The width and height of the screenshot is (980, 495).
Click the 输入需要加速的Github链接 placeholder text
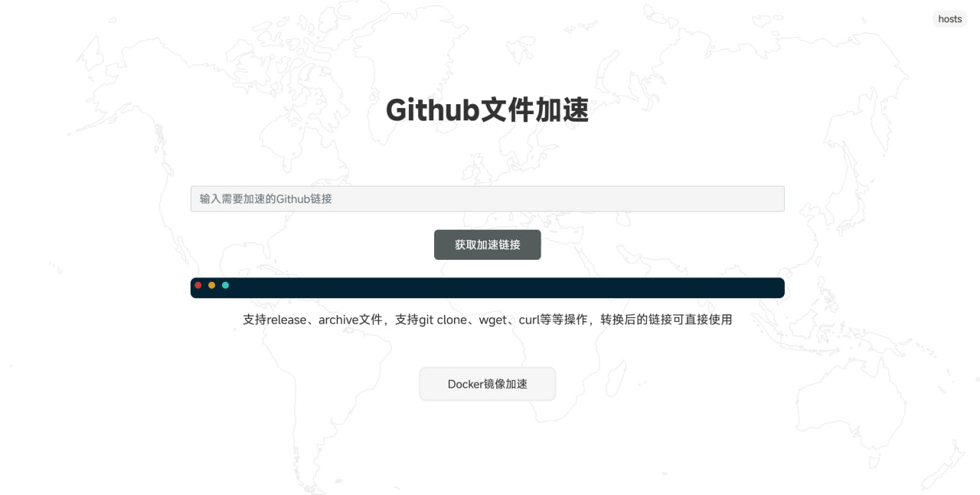266,199
